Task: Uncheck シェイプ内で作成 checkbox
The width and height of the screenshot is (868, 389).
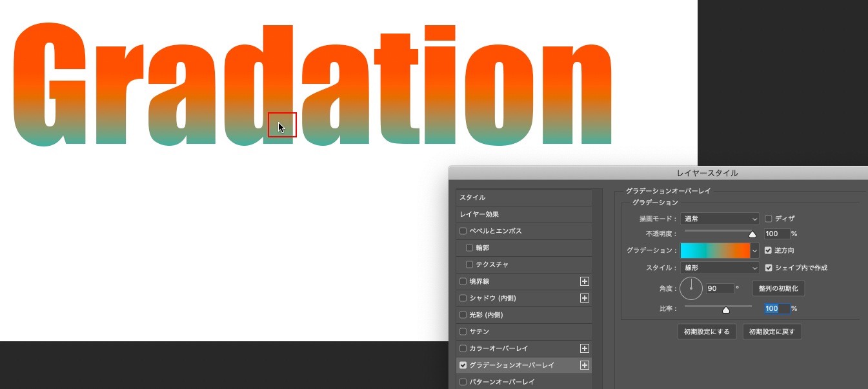Action: point(768,268)
